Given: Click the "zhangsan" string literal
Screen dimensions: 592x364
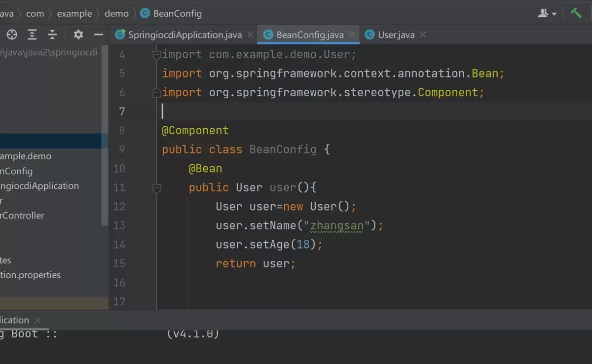Looking at the screenshot, I should pos(337,226).
